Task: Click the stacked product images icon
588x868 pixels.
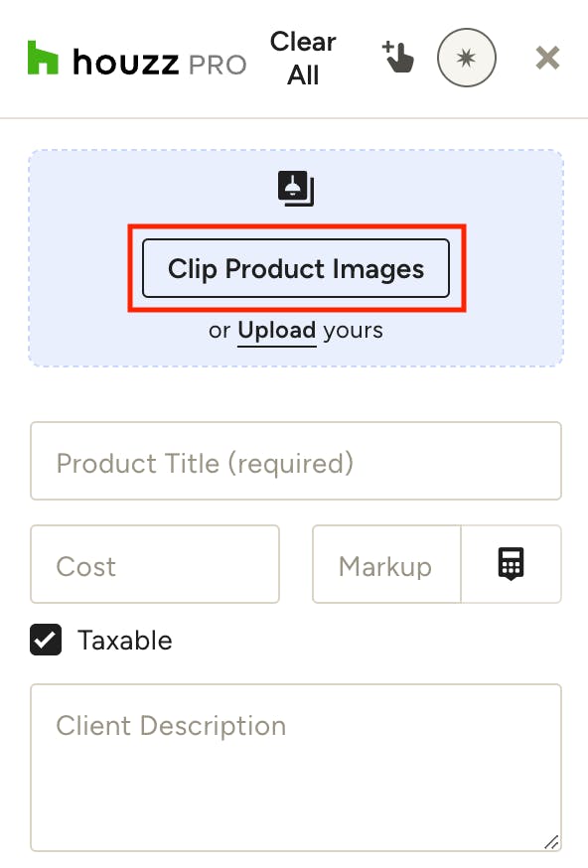Action: [x=296, y=189]
